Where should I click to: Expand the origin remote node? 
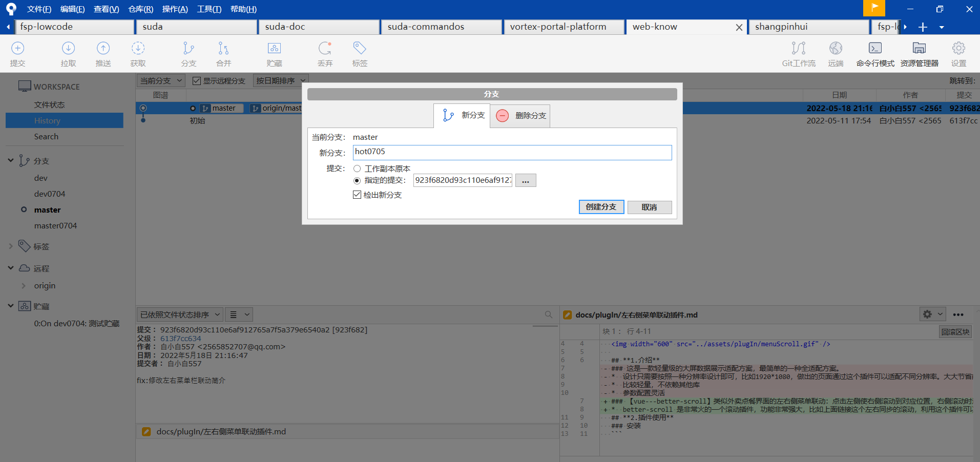click(24, 285)
